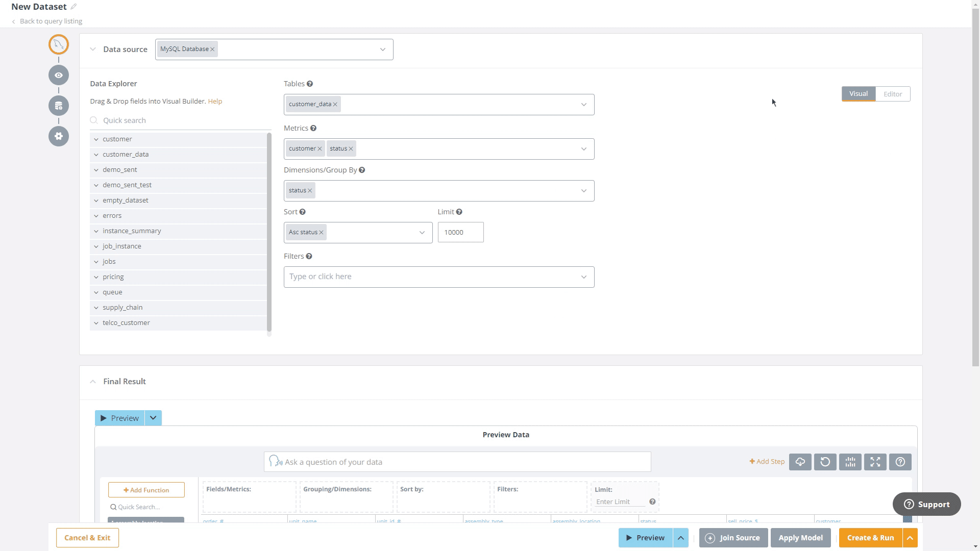
Task: Click the Add Step icon in preview
Action: pos(767,462)
